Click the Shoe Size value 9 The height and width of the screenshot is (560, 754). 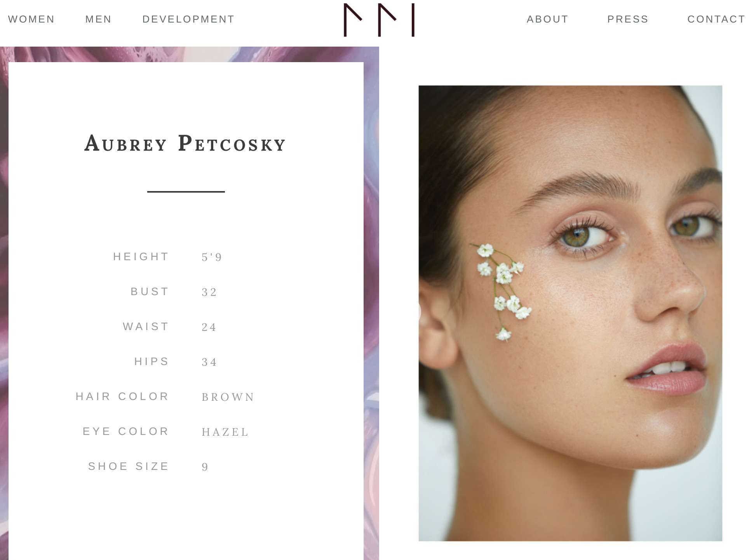pyautogui.click(x=205, y=467)
